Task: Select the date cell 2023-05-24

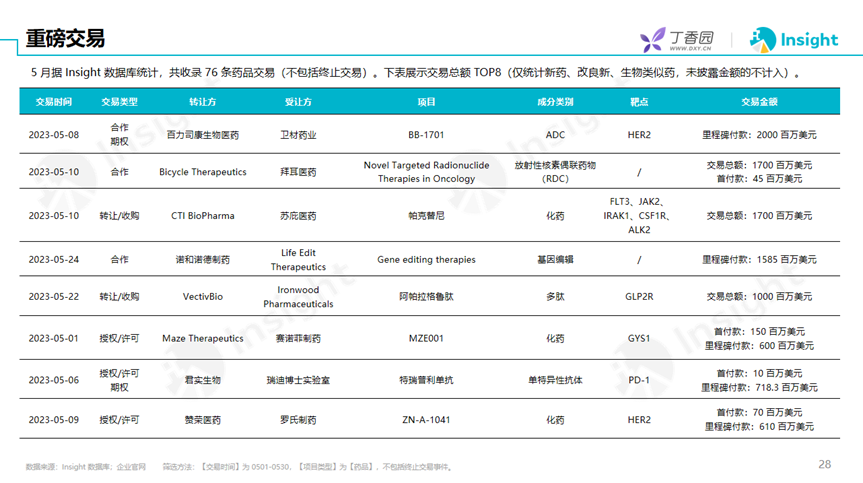Action: point(54,260)
